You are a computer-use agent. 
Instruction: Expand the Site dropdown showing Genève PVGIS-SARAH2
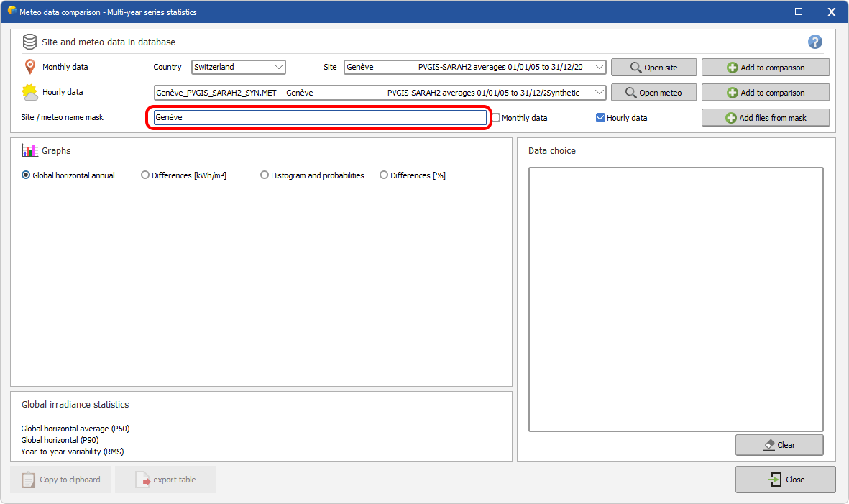click(x=475, y=67)
